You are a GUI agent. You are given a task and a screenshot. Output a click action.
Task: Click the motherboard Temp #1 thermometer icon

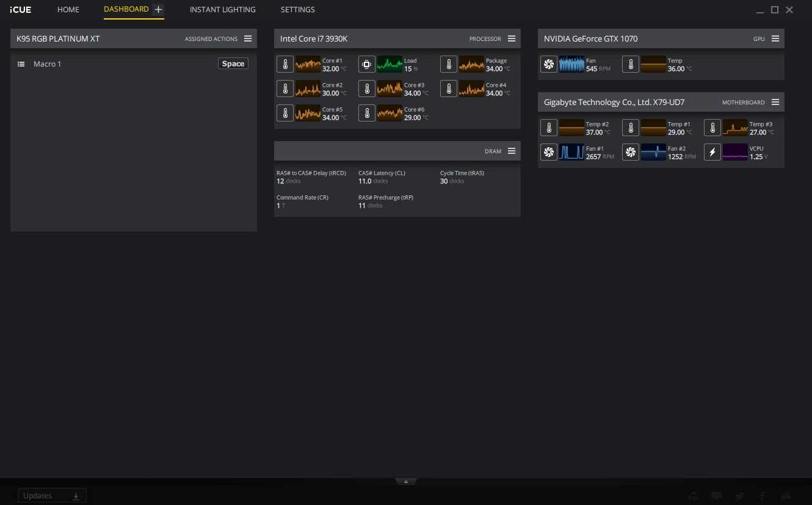coord(631,128)
